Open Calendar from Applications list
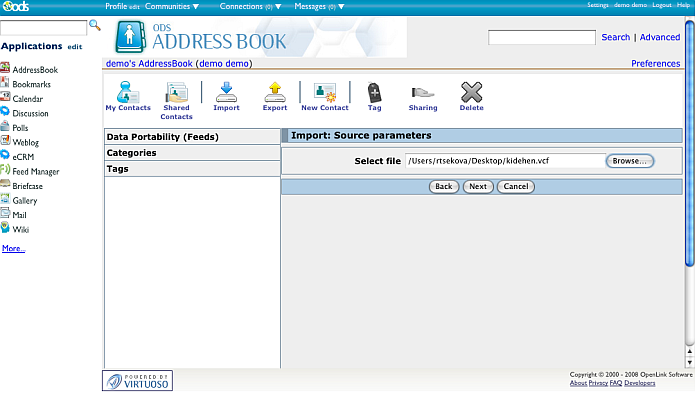This screenshot has height=405, width=700. pos(27,99)
